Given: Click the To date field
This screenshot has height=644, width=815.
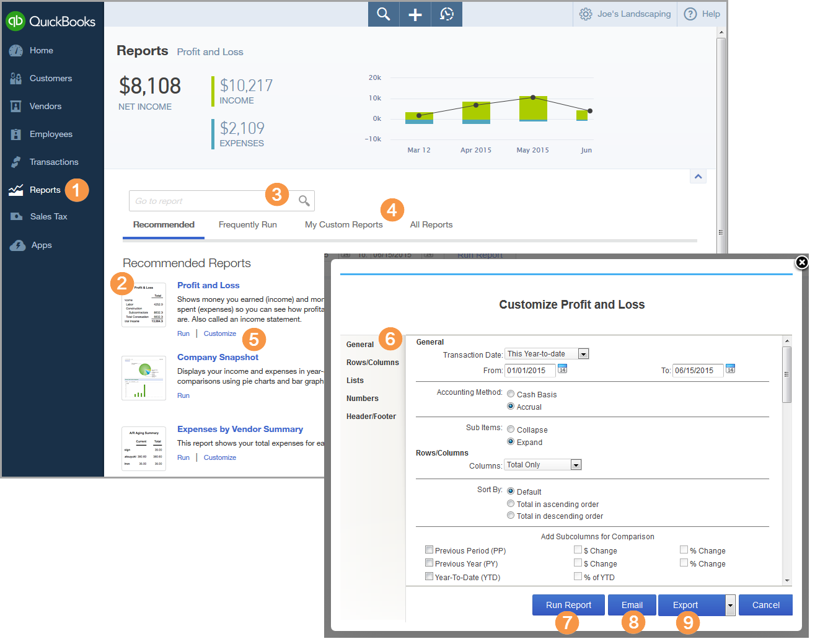Looking at the screenshot, I should (698, 371).
